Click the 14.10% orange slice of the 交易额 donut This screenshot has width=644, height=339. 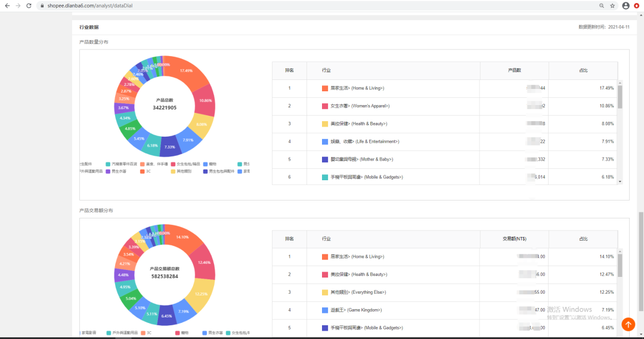click(x=184, y=237)
